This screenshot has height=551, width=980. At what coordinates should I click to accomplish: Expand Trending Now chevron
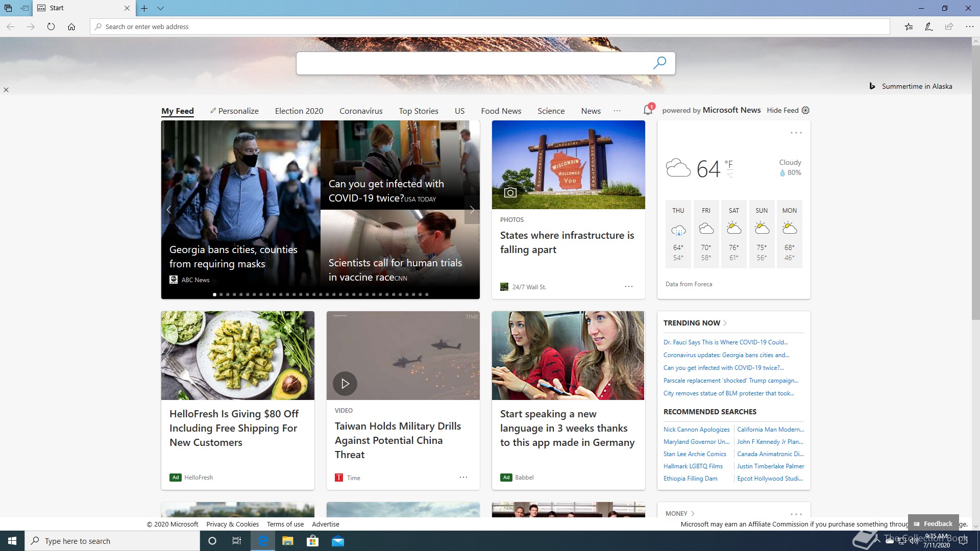[725, 323]
